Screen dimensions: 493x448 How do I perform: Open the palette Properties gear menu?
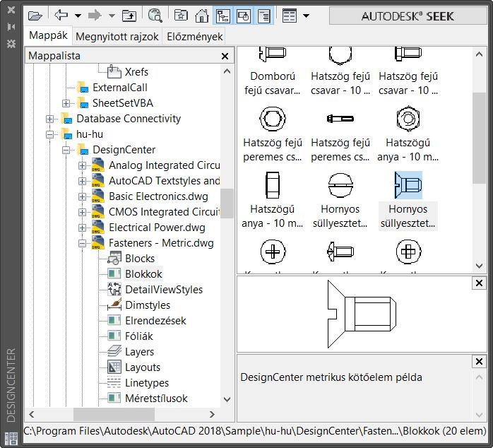11,44
